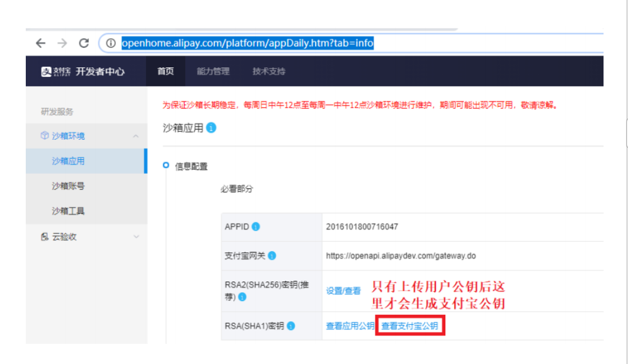
Task: Click info icon next to APPID
Action: [x=256, y=227]
